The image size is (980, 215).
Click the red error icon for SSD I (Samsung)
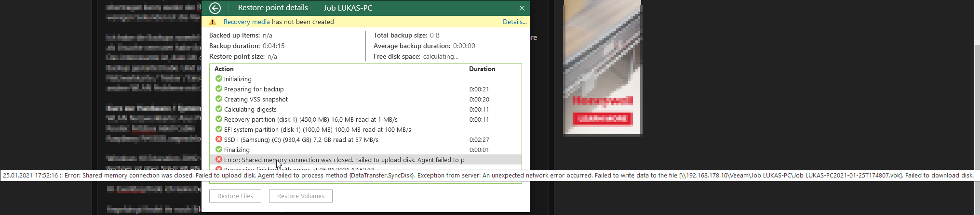[219, 139]
